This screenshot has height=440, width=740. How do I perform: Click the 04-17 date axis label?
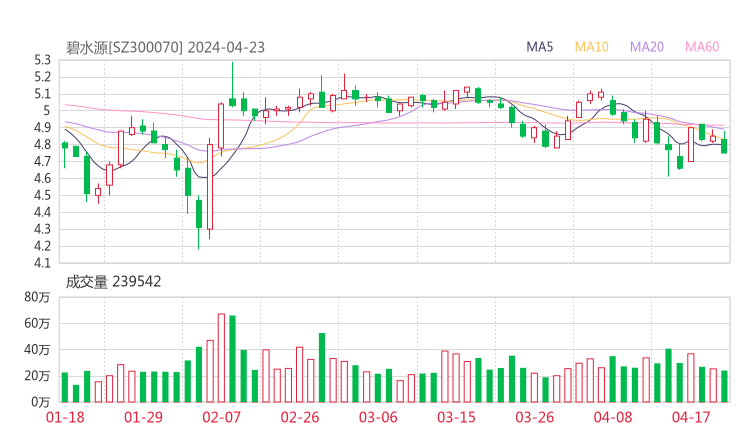[x=691, y=417]
